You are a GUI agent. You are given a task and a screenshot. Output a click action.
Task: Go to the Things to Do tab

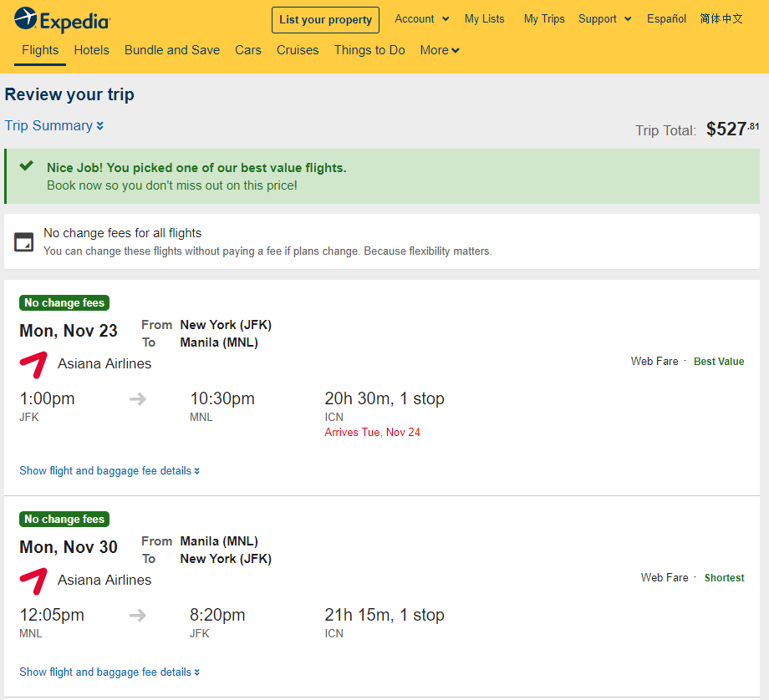pyautogui.click(x=369, y=50)
